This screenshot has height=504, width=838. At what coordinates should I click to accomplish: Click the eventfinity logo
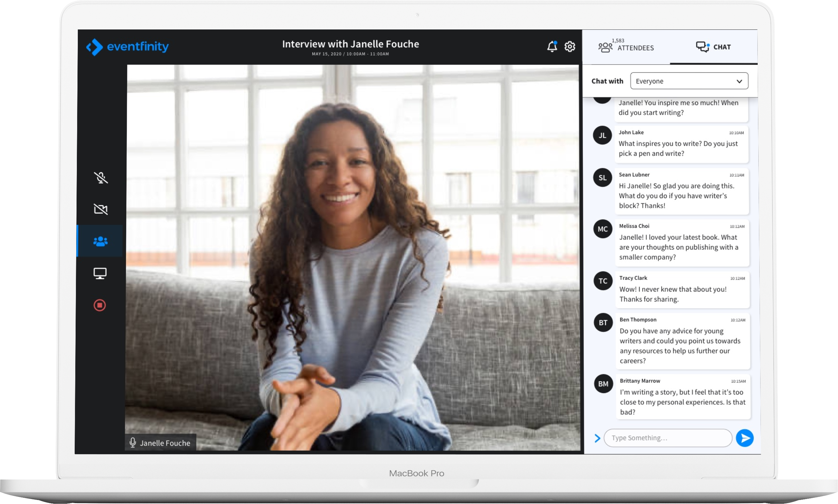click(x=127, y=46)
